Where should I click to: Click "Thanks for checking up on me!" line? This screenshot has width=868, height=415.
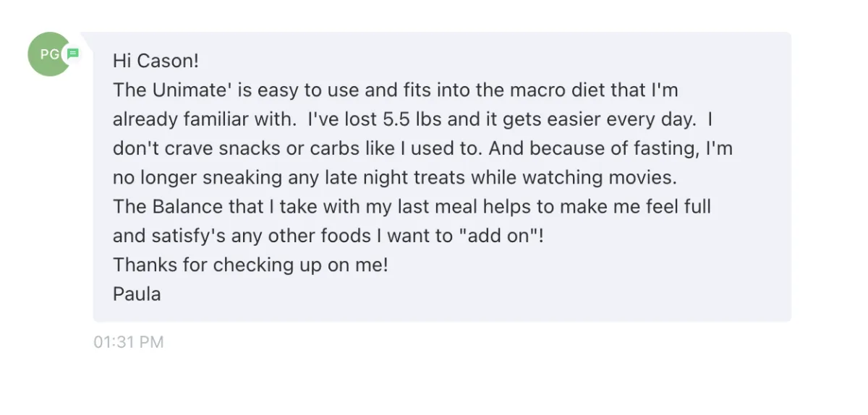(x=251, y=265)
